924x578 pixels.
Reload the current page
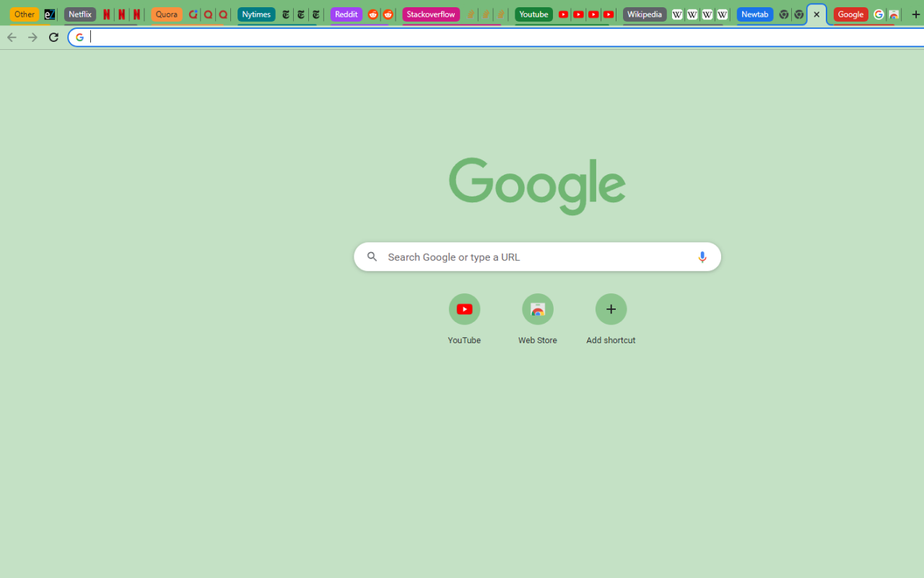point(53,37)
